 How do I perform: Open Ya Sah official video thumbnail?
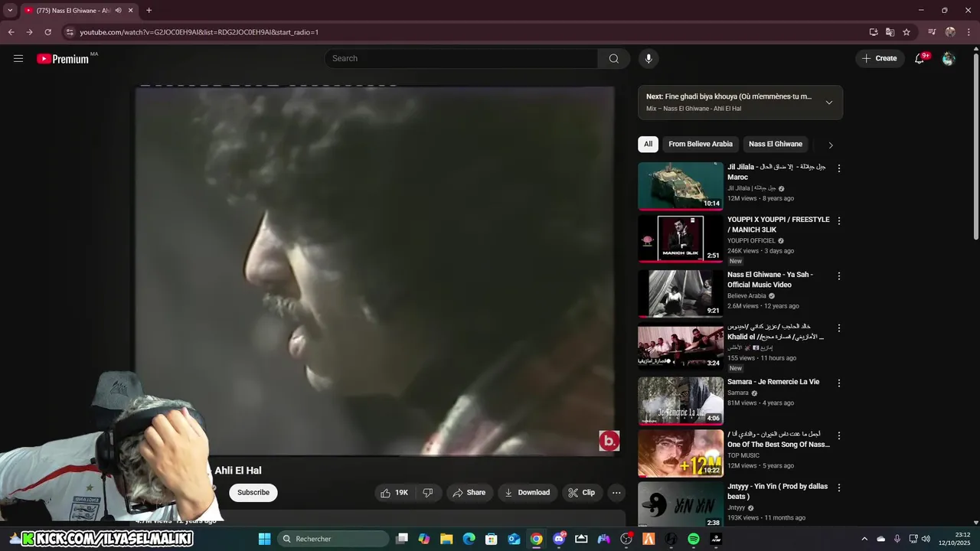pyautogui.click(x=681, y=293)
